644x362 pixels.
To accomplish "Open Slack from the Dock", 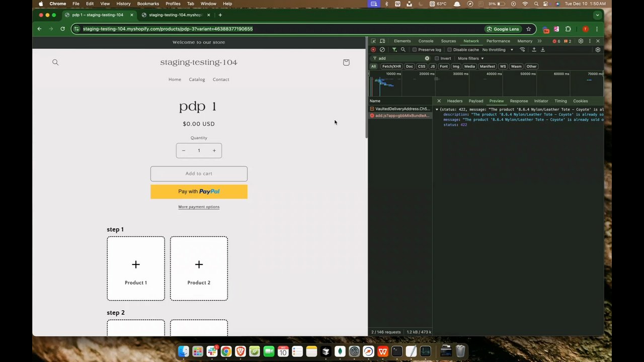I will tap(212, 351).
